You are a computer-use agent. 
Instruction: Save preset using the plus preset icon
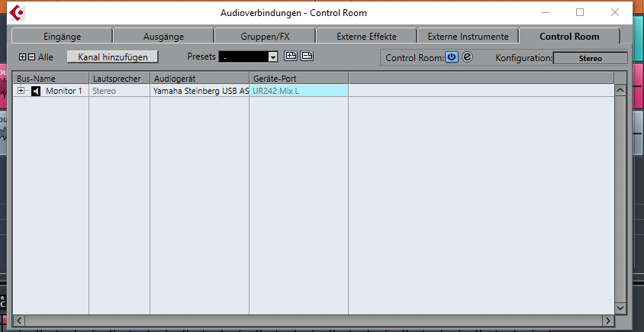click(291, 56)
